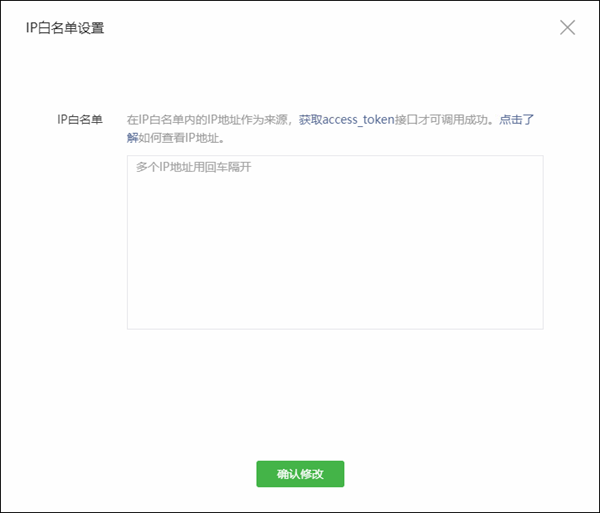Click the 确认修改 green button

[300, 474]
